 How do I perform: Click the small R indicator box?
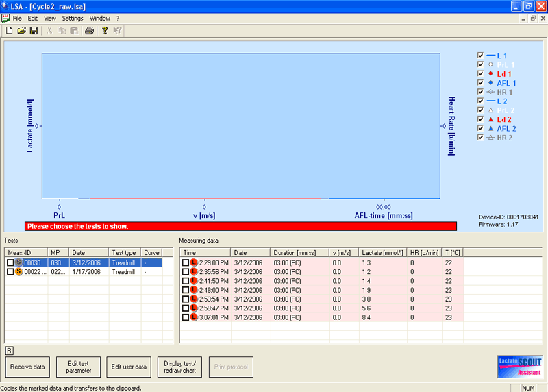click(9, 350)
